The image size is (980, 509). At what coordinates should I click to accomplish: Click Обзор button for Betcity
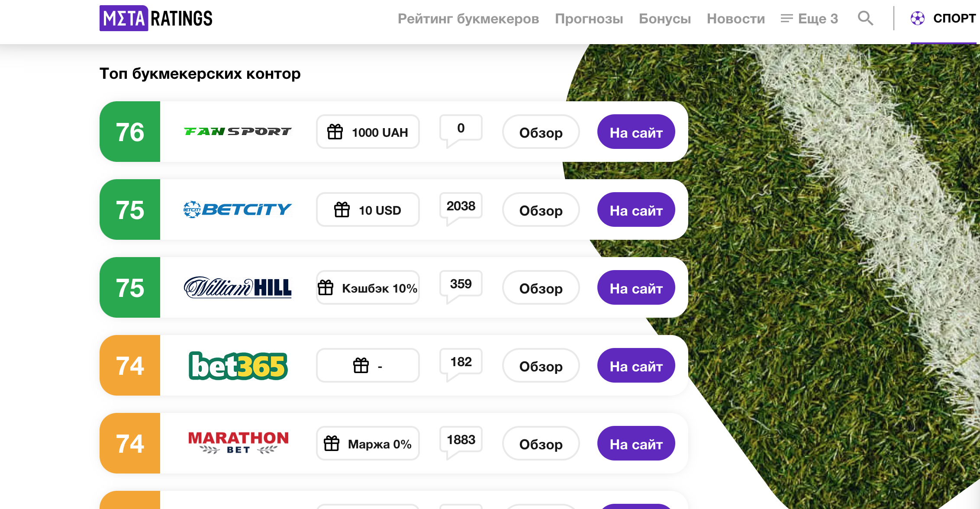point(541,209)
